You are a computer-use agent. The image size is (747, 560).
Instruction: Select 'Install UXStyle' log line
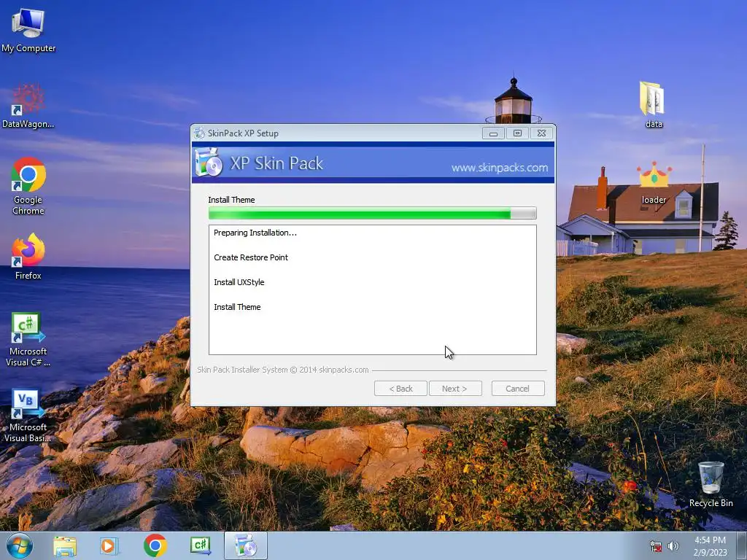[239, 282]
